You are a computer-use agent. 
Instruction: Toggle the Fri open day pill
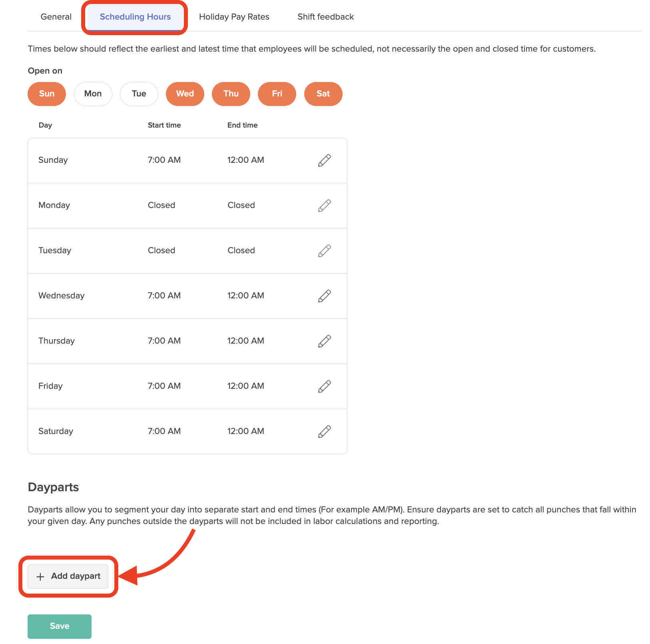[277, 94]
